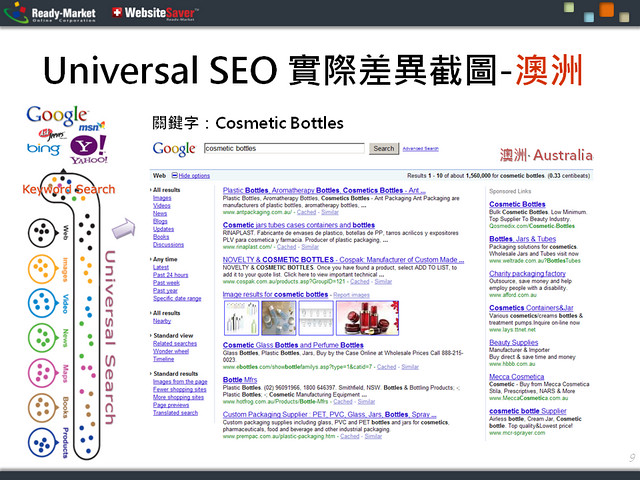
Task: Click Fewer shopping sites option
Action: (180, 389)
